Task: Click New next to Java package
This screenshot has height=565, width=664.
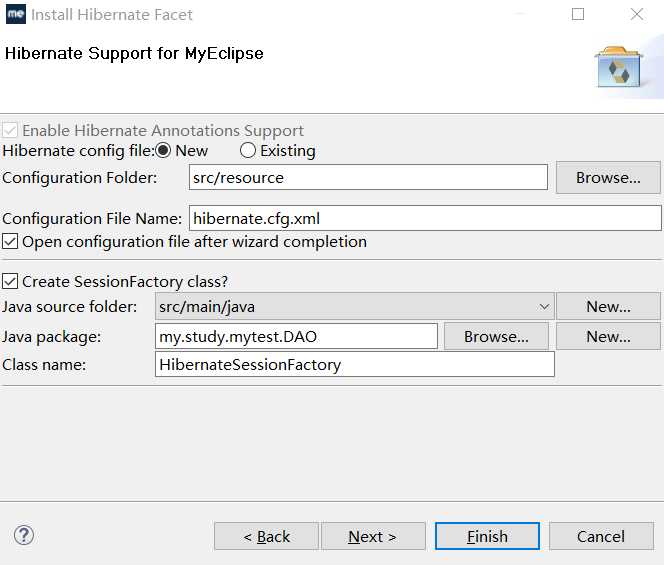Action: (x=608, y=337)
